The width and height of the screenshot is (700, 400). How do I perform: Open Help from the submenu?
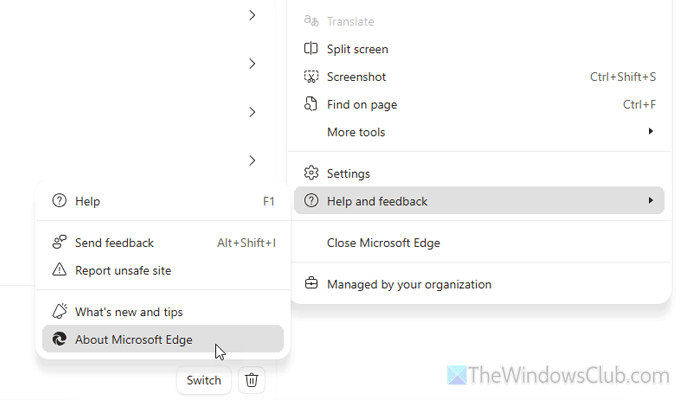[x=163, y=201]
